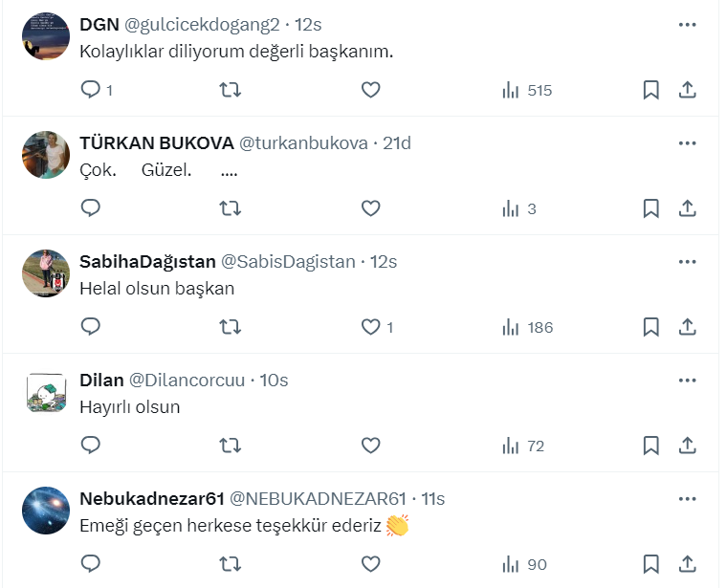The image size is (727, 588).
Task: Bookmark TÜRKAN BUKOVA's tweet
Action: tap(650, 208)
